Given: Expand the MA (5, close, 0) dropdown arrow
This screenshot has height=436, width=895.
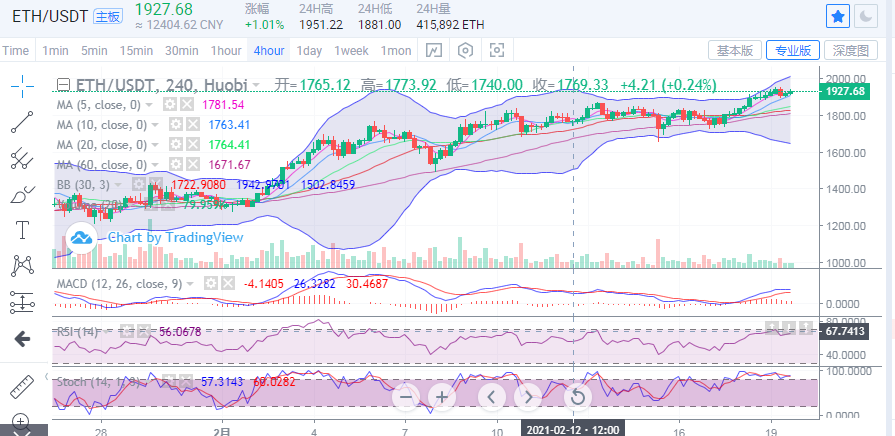Looking at the screenshot, I should pyautogui.click(x=150, y=104).
